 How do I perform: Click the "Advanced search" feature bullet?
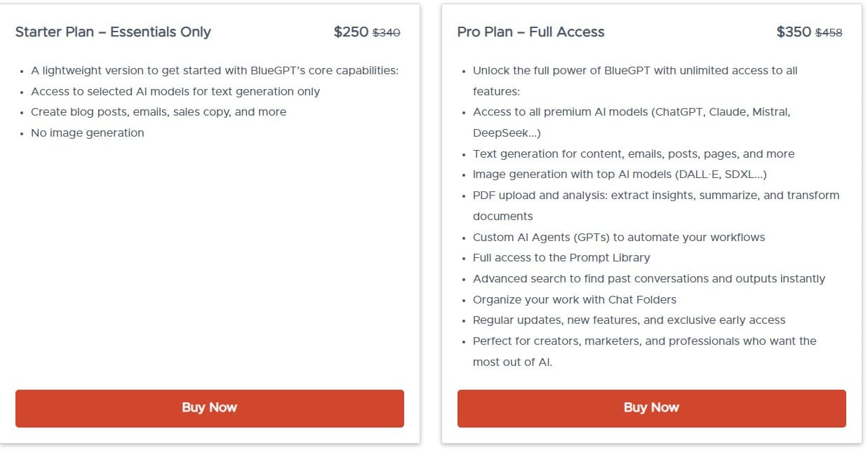point(649,279)
